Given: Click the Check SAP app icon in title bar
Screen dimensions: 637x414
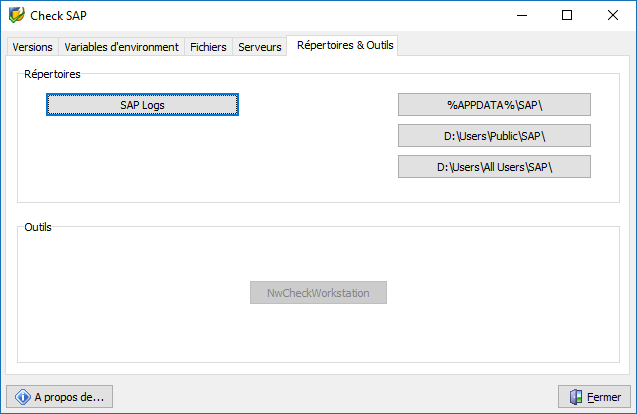Looking at the screenshot, I should coord(17,15).
